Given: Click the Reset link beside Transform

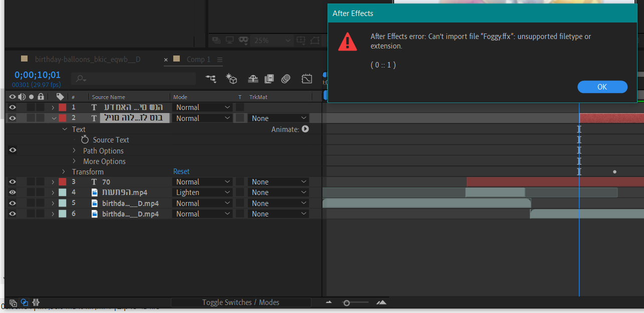Looking at the screenshot, I should 181,171.
